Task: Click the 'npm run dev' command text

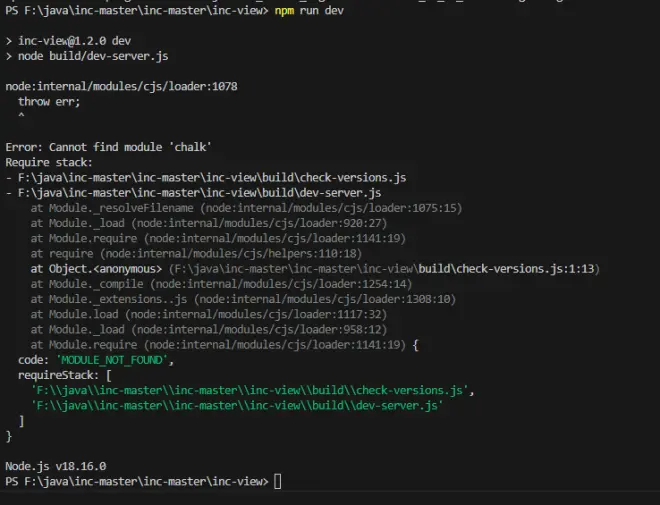Action: pos(308,9)
